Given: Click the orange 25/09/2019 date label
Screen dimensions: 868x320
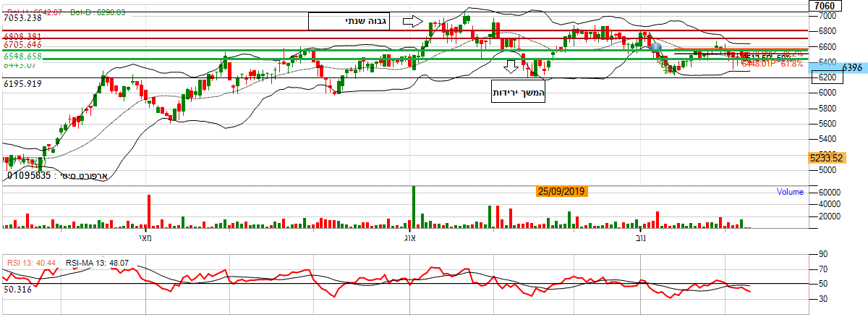Looking at the screenshot, I should point(562,192).
